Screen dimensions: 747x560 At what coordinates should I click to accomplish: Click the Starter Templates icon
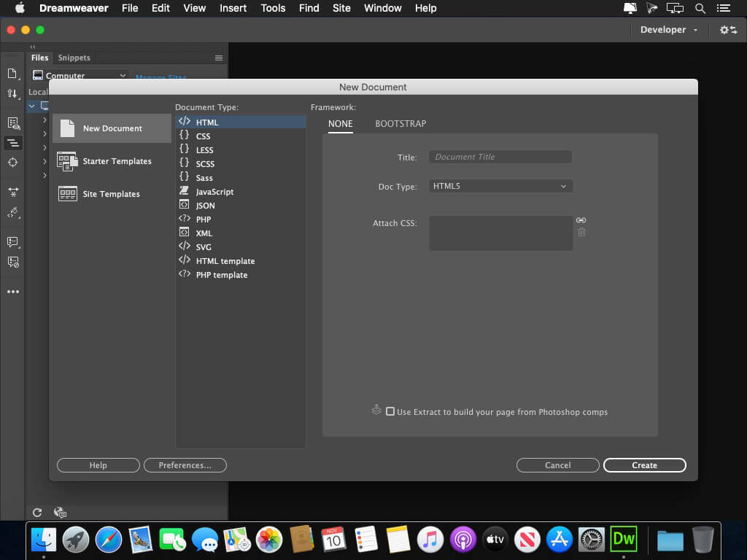[67, 161]
